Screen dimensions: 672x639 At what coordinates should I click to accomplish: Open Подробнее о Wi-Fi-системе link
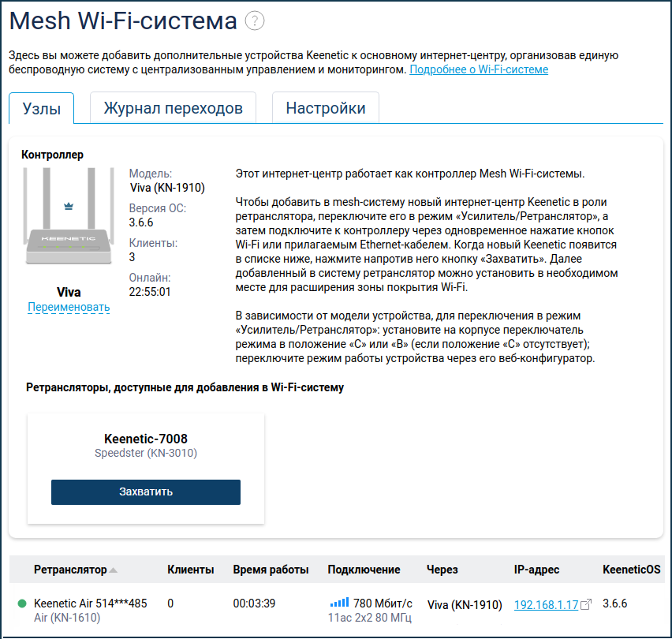click(479, 69)
